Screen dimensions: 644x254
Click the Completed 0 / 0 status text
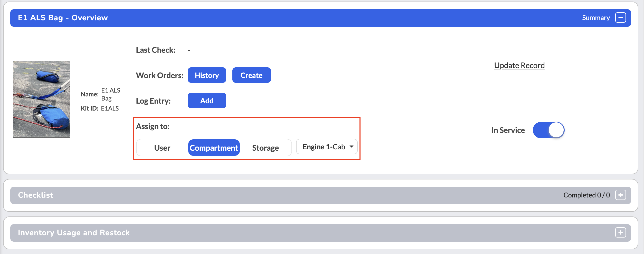coord(587,195)
